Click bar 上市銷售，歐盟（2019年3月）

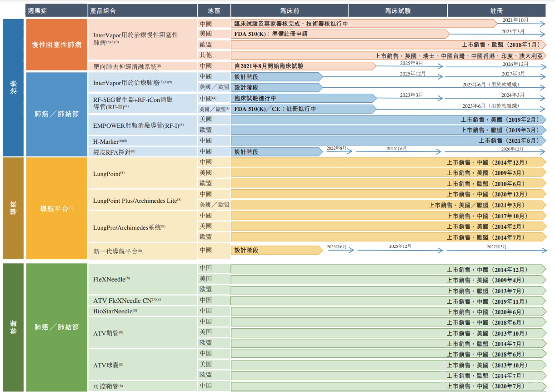389,130
